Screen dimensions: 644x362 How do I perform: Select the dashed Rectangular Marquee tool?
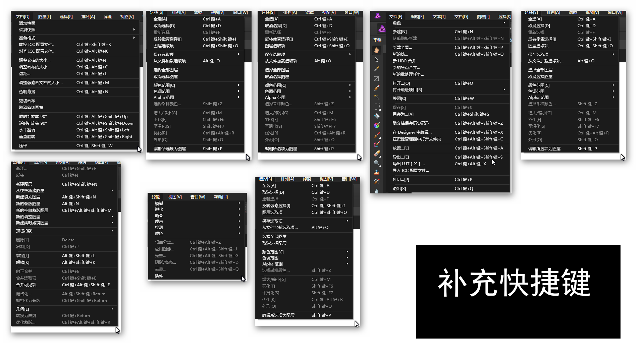[377, 107]
